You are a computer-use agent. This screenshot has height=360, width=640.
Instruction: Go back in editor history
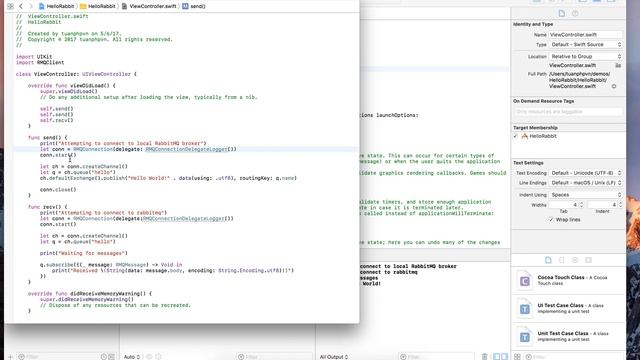pos(21,6)
